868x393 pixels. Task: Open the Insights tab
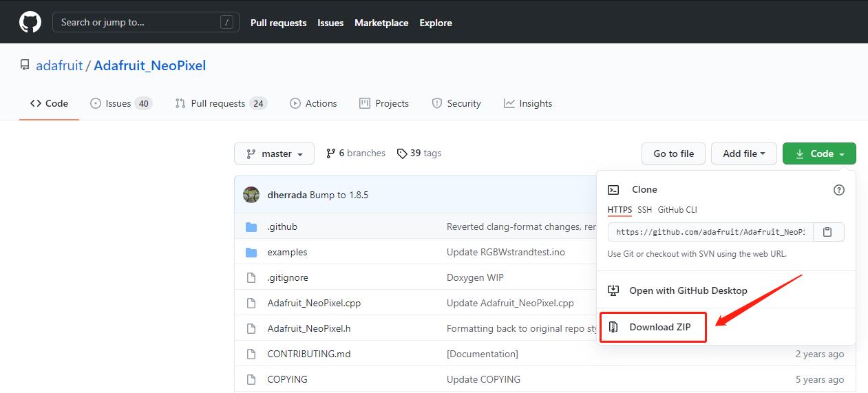coord(528,103)
